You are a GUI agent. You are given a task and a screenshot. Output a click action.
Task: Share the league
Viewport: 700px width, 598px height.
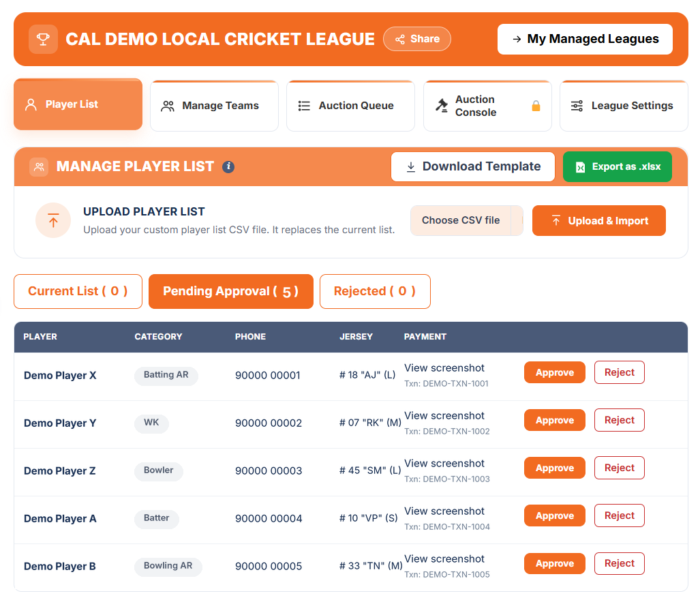click(x=417, y=39)
